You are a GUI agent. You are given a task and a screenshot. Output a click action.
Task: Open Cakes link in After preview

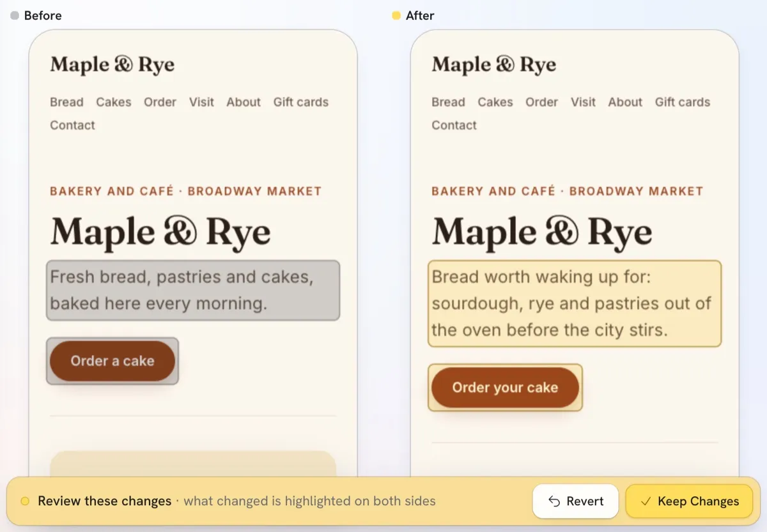(495, 102)
